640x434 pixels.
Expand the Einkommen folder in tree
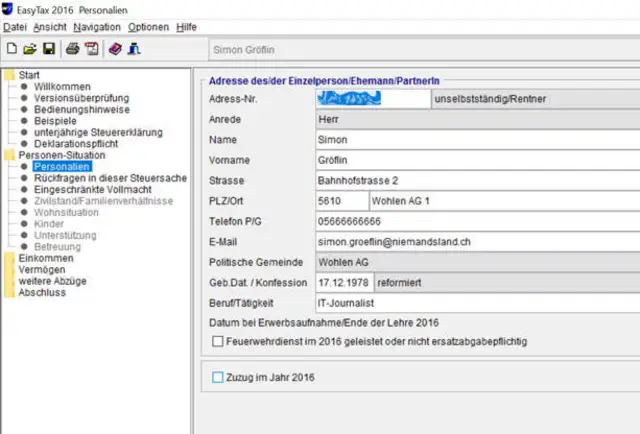pyautogui.click(x=9, y=257)
